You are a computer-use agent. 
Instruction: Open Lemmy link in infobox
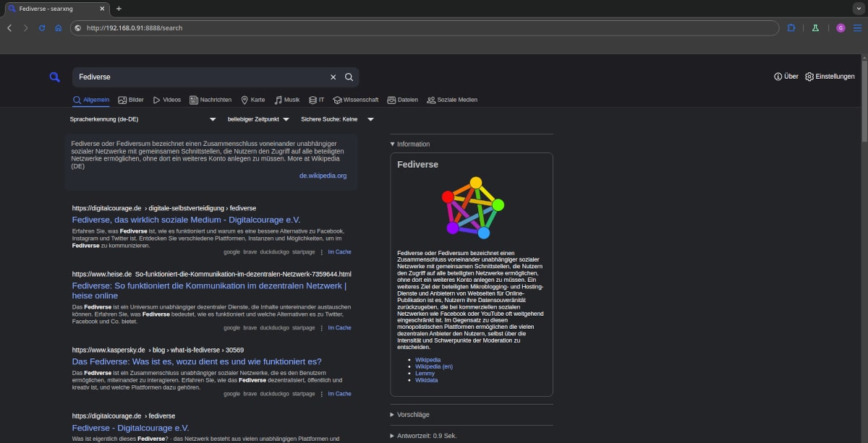point(425,373)
